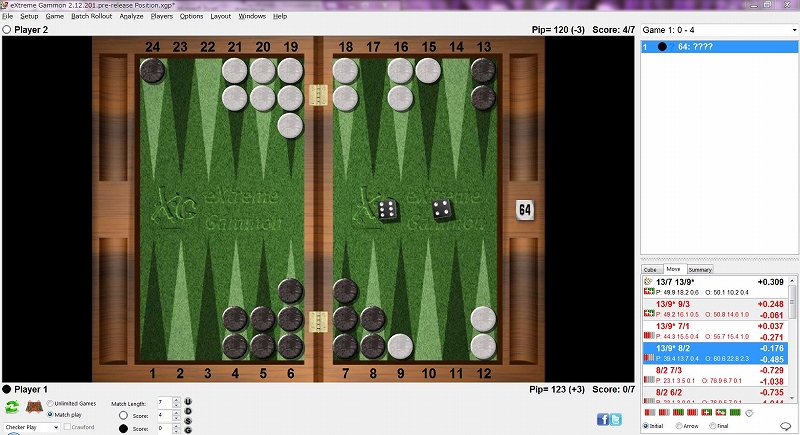
Task: Click Player 1 black checker indicator
Action: point(7,389)
